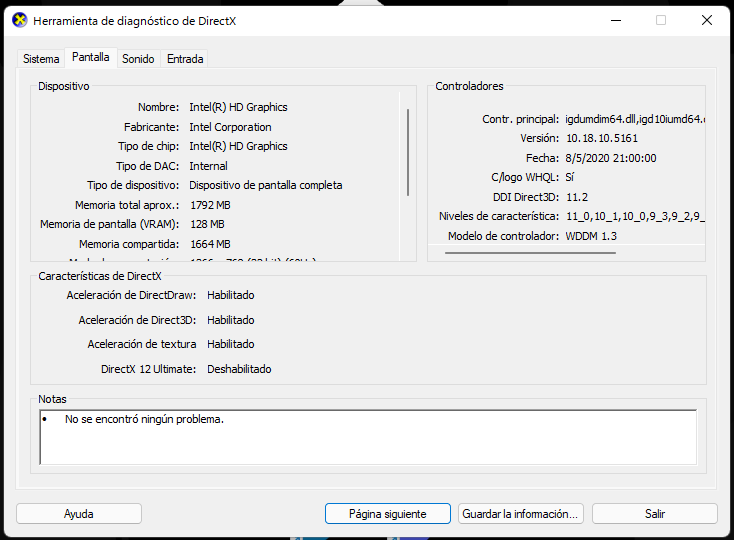
Task: Click the 'Modelo de controlador:' label
Action: (503, 236)
